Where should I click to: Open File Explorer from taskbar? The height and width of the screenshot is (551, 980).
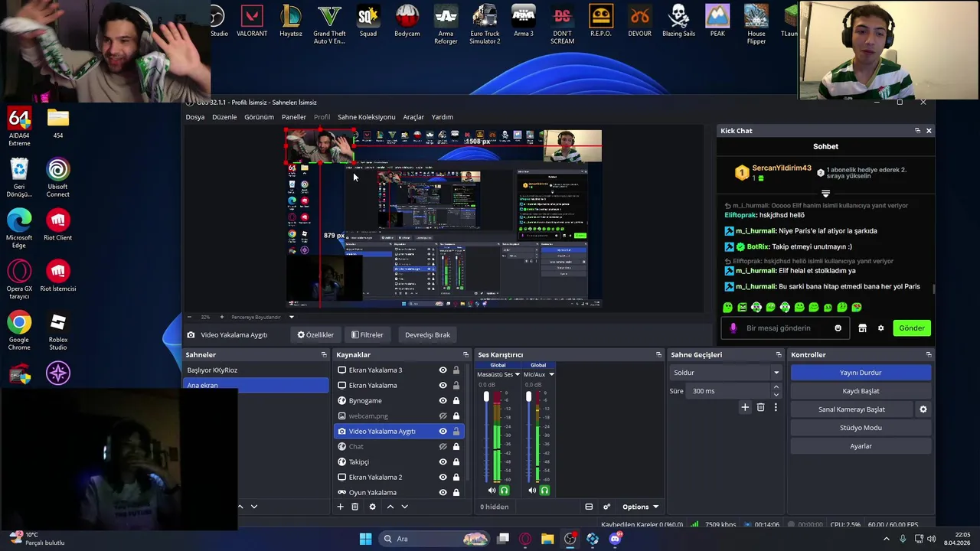coord(547,539)
